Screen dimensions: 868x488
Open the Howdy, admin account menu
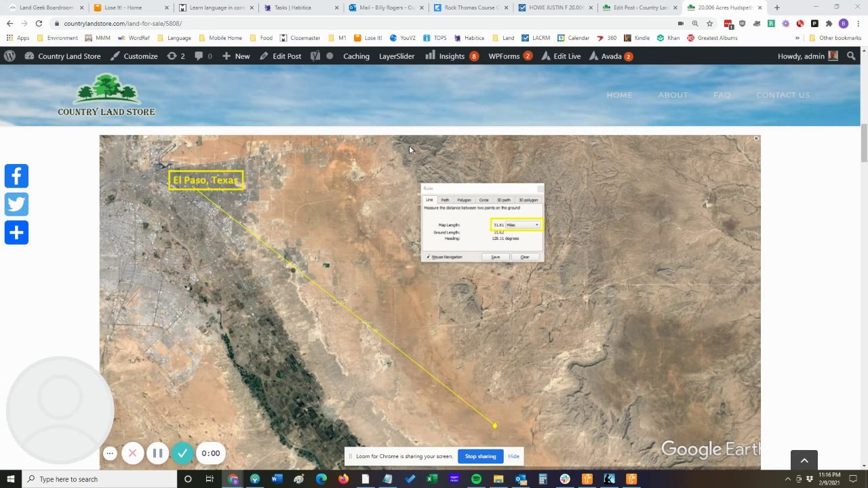(807, 56)
